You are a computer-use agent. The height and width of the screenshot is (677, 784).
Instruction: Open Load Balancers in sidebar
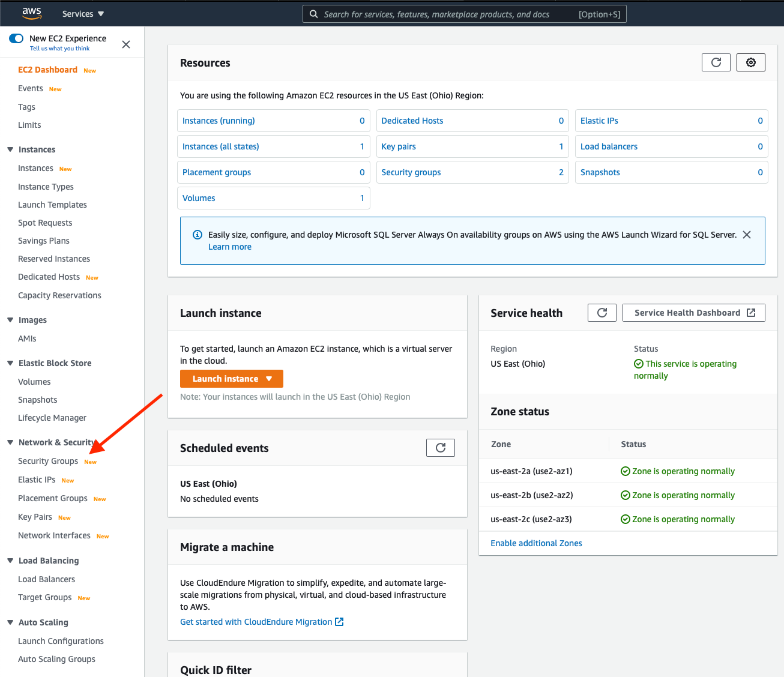click(46, 579)
